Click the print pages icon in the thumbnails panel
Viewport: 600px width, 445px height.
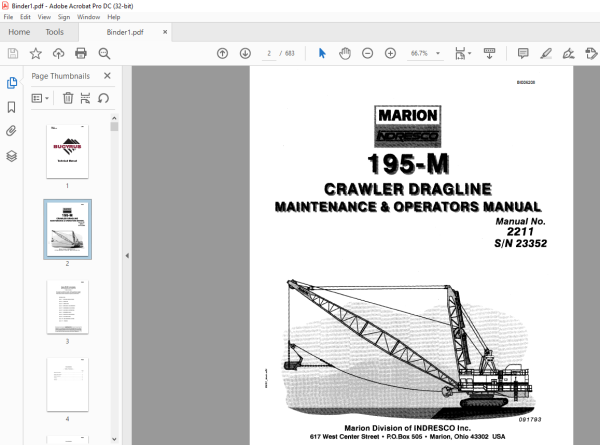[85, 98]
